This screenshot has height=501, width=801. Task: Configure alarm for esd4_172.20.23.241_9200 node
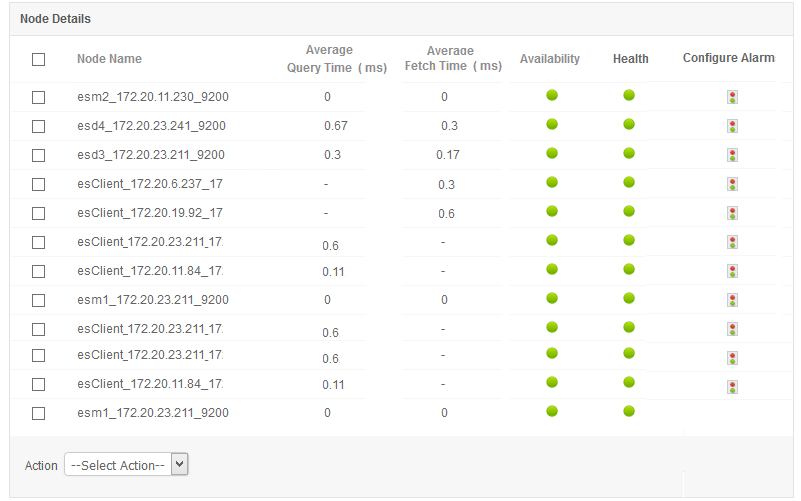click(x=733, y=126)
